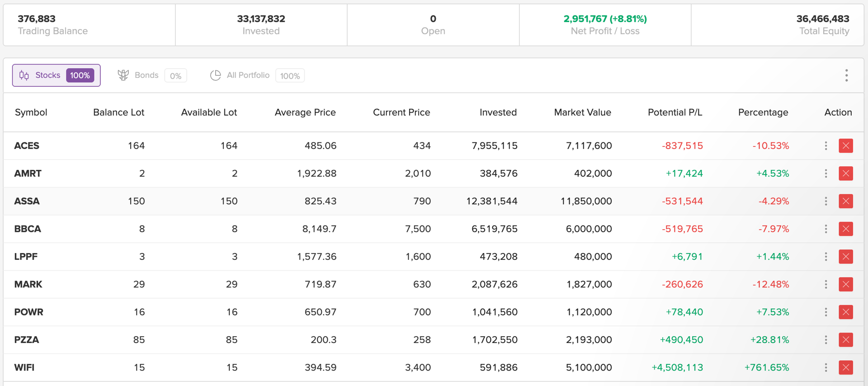Switch to the All Portfolio tab
The width and height of the screenshot is (868, 386).
point(257,75)
